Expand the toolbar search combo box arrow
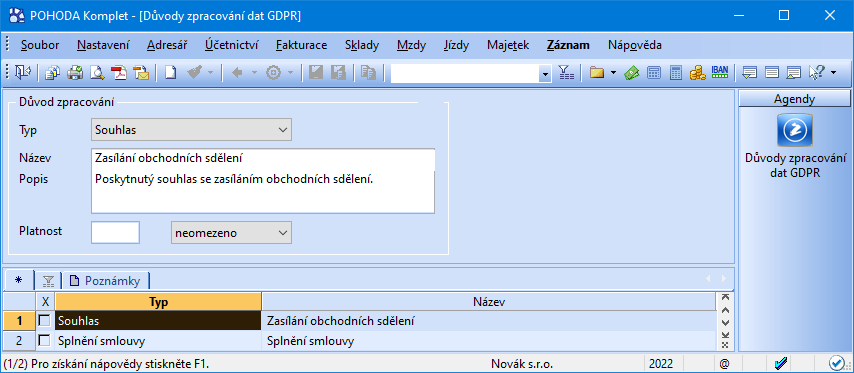 pos(546,74)
